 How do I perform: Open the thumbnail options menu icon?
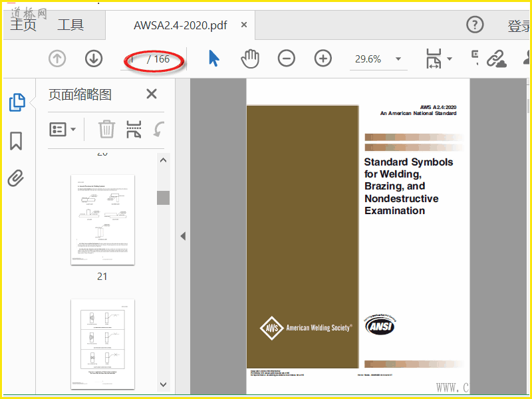(58, 129)
